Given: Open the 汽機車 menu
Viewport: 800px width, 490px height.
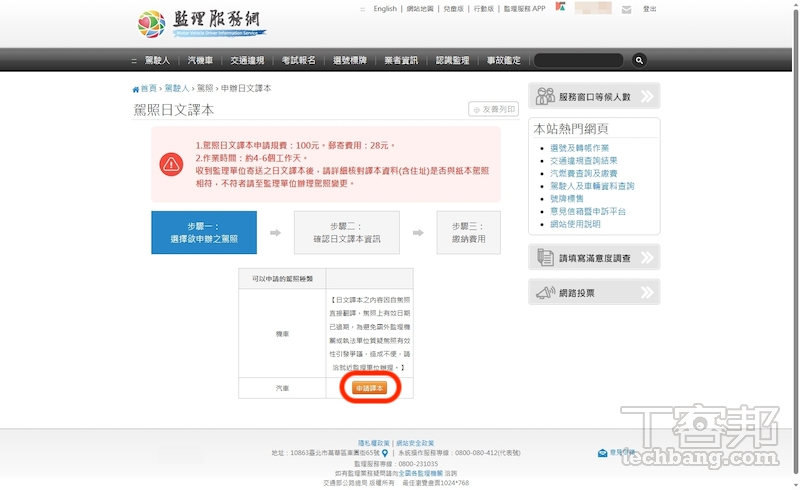Looking at the screenshot, I should (200, 60).
